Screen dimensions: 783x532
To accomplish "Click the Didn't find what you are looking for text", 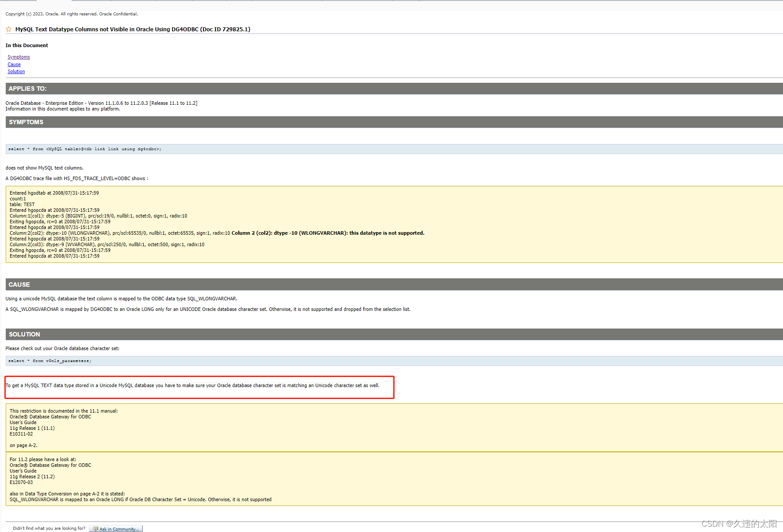I will click(x=48, y=528).
